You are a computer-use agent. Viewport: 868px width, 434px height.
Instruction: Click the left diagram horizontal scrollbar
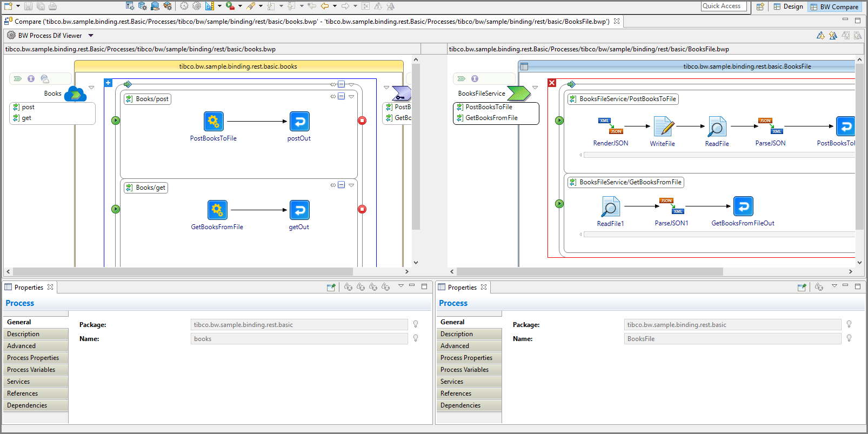click(183, 271)
